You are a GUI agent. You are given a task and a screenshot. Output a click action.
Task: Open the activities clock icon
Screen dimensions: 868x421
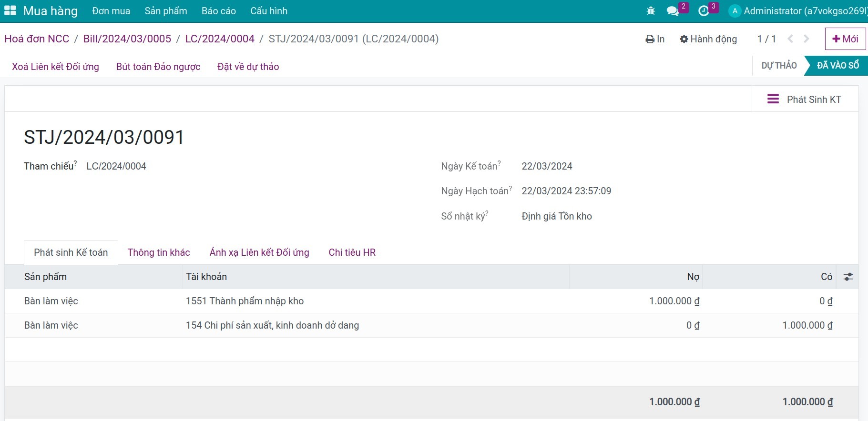(704, 11)
